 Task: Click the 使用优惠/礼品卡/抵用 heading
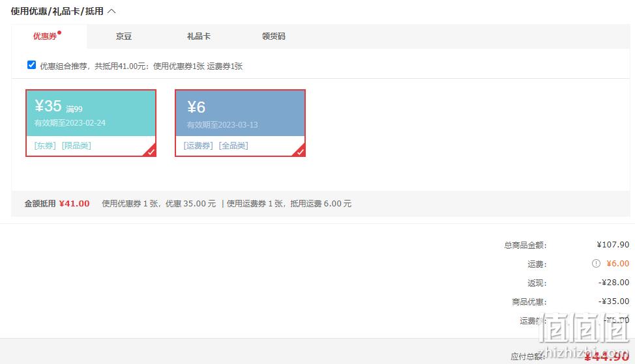click(x=57, y=11)
